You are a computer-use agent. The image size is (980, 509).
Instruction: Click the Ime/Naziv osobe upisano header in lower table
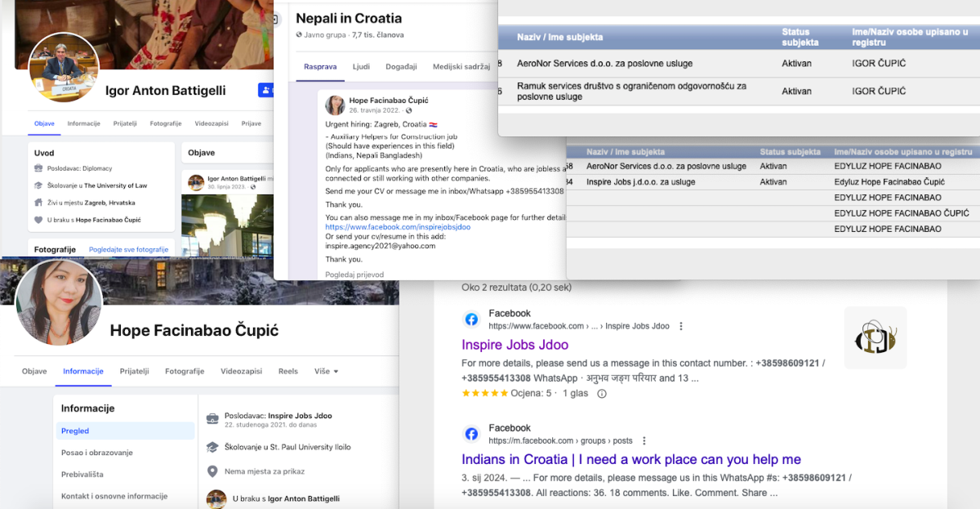point(903,152)
